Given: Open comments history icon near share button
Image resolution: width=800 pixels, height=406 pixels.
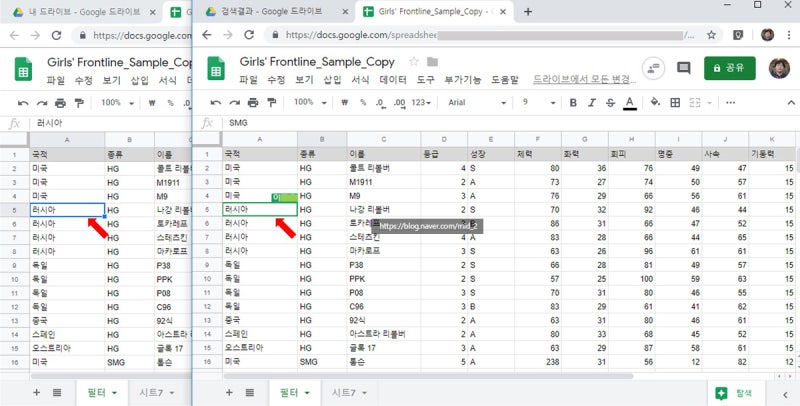Looking at the screenshot, I should click(x=683, y=68).
